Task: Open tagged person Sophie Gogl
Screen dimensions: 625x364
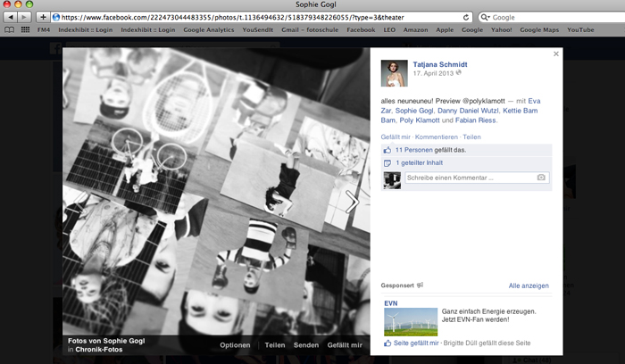Action: tap(413, 111)
